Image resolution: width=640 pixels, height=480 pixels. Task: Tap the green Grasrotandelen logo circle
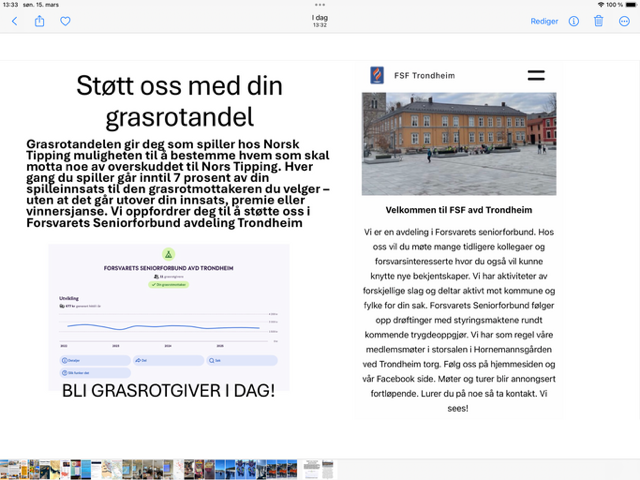click(168, 254)
